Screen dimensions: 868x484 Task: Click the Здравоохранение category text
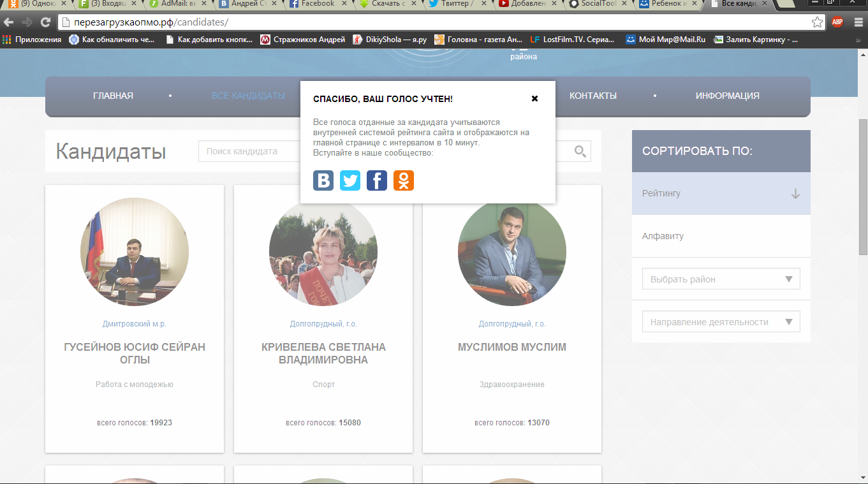(512, 385)
